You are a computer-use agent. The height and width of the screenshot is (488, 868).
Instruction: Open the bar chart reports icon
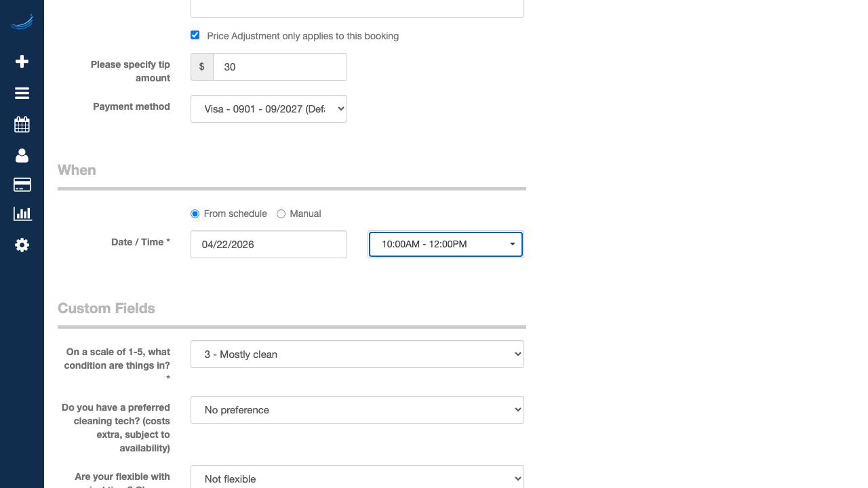22,214
